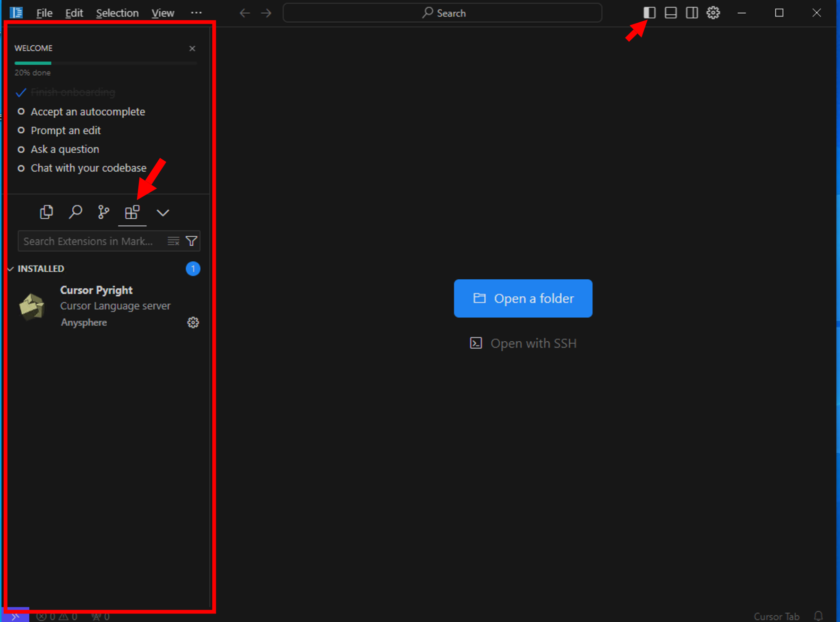Viewport: 840px width, 622px height.
Task: Click forwarded ports indicator in status bar
Action: [101, 616]
